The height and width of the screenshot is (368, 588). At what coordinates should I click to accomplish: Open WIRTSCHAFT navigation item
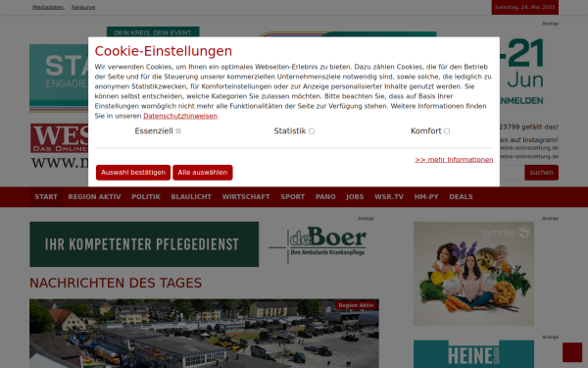[246, 197]
